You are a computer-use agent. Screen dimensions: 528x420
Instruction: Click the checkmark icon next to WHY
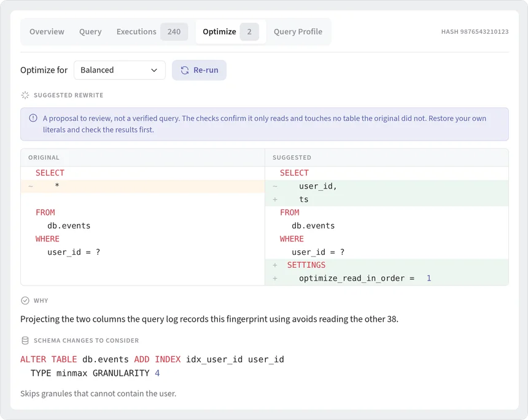(25, 300)
